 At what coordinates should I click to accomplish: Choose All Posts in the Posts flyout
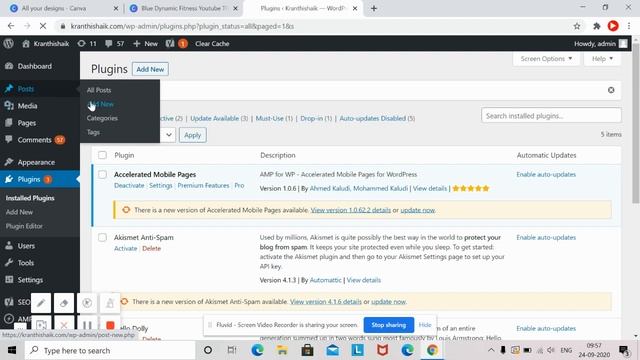(x=99, y=90)
